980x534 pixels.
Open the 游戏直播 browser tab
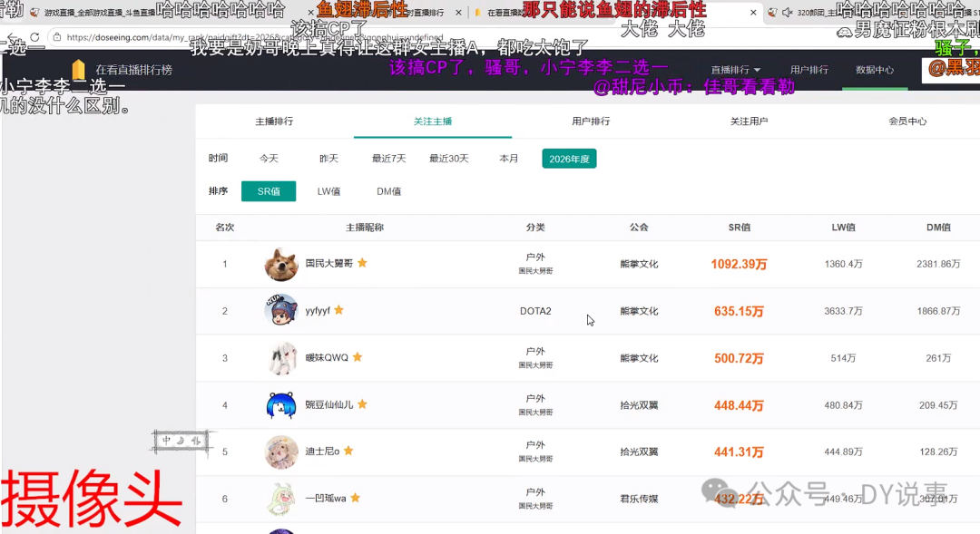(x=100, y=13)
